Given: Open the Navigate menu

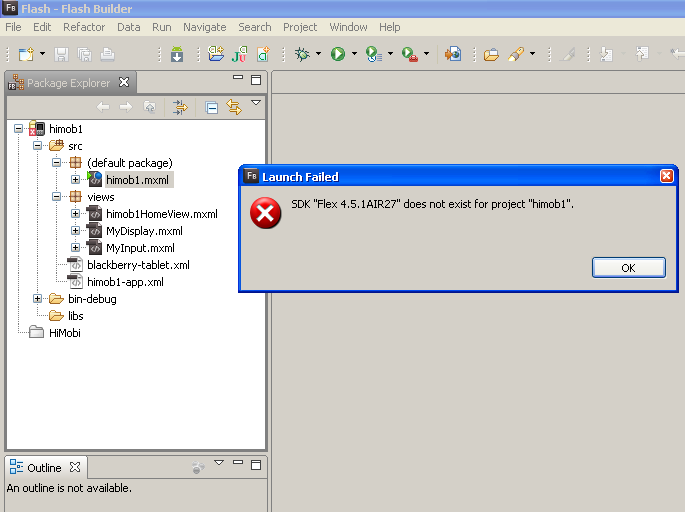Looking at the screenshot, I should pos(204,27).
